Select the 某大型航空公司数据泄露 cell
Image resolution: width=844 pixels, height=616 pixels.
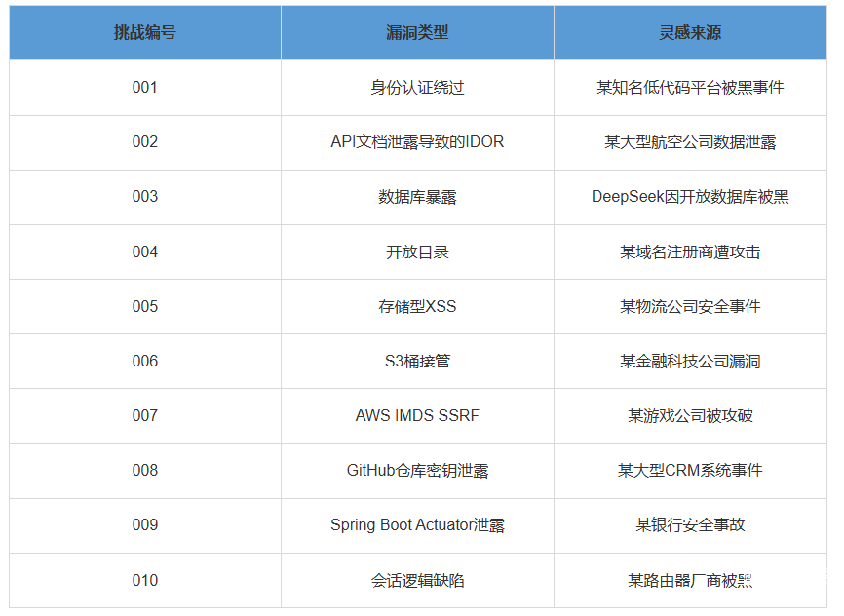(x=690, y=142)
